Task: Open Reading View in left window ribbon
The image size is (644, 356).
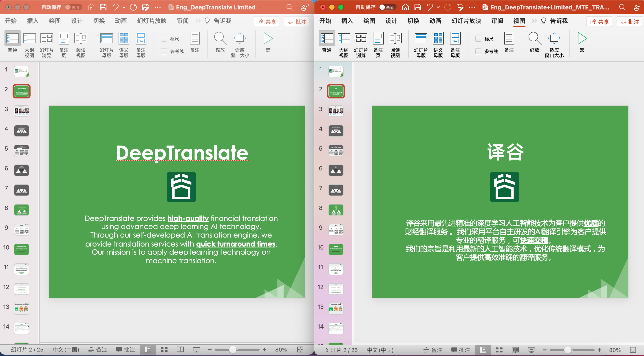Action: (x=81, y=44)
